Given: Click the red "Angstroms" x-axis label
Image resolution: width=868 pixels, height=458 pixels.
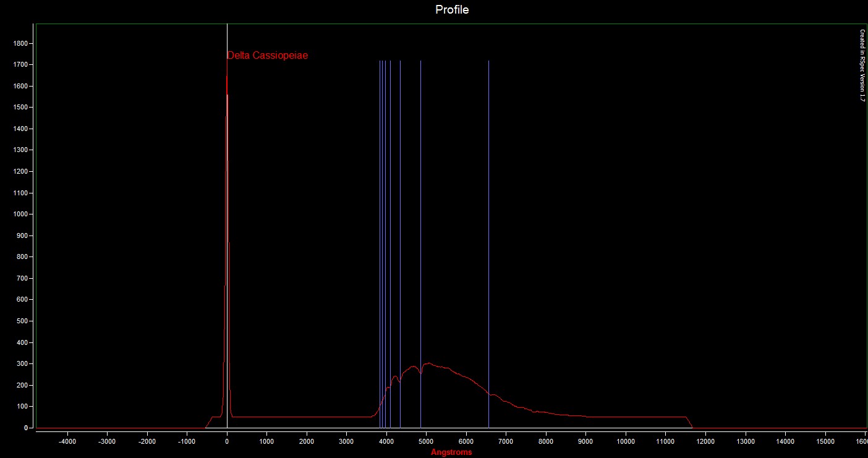Looking at the screenshot, I should [451, 452].
